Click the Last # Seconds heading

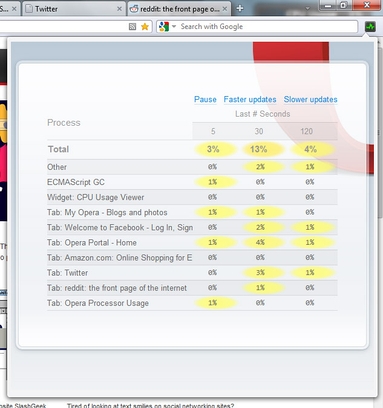(x=263, y=114)
